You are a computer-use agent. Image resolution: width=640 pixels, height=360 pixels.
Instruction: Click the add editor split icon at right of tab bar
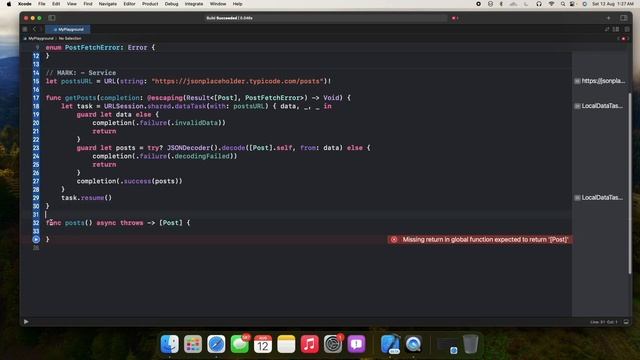627,29
